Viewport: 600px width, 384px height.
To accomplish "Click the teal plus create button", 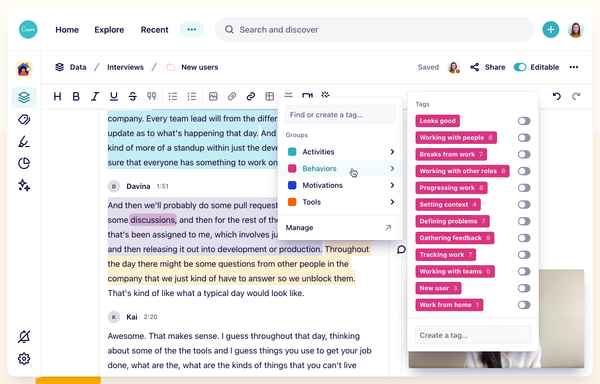I will (x=551, y=29).
